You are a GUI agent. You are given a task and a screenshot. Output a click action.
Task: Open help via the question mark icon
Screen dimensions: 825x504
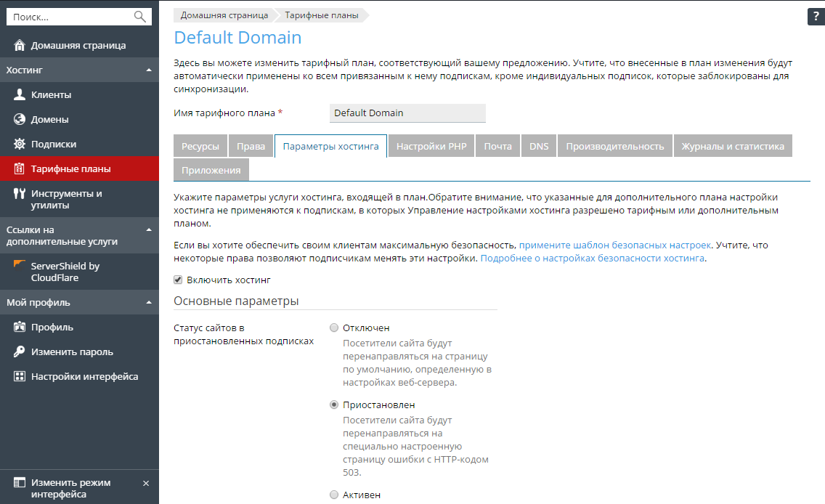[x=816, y=16]
